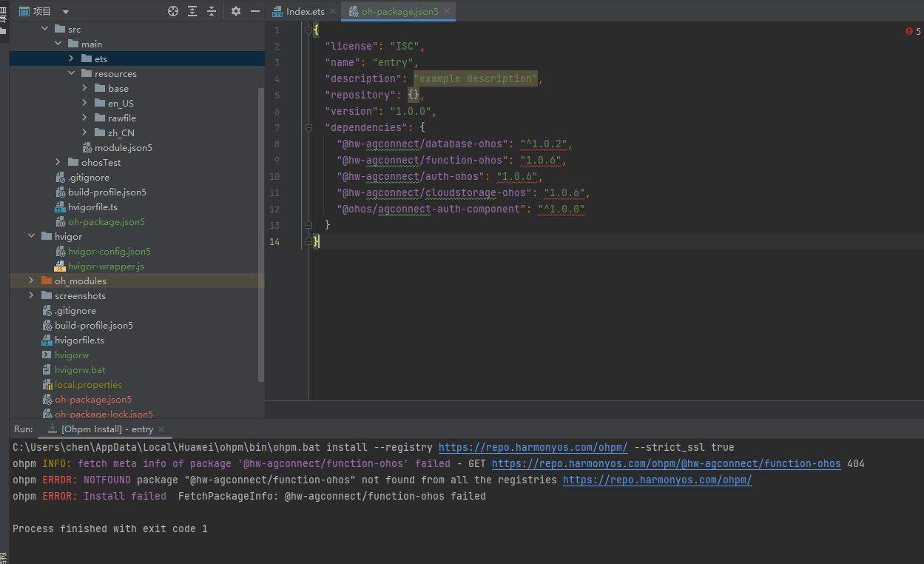Click the fold end marker at line 14
The height and width of the screenshot is (564, 924).
(309, 241)
